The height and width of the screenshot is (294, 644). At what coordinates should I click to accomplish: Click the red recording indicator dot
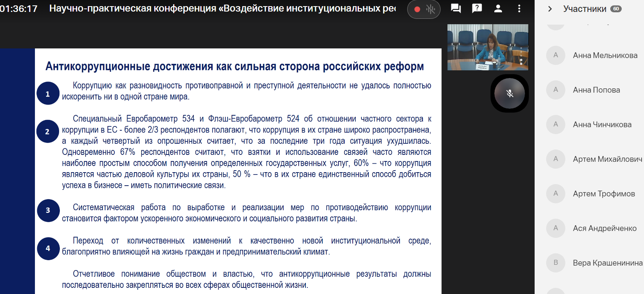coord(417,9)
